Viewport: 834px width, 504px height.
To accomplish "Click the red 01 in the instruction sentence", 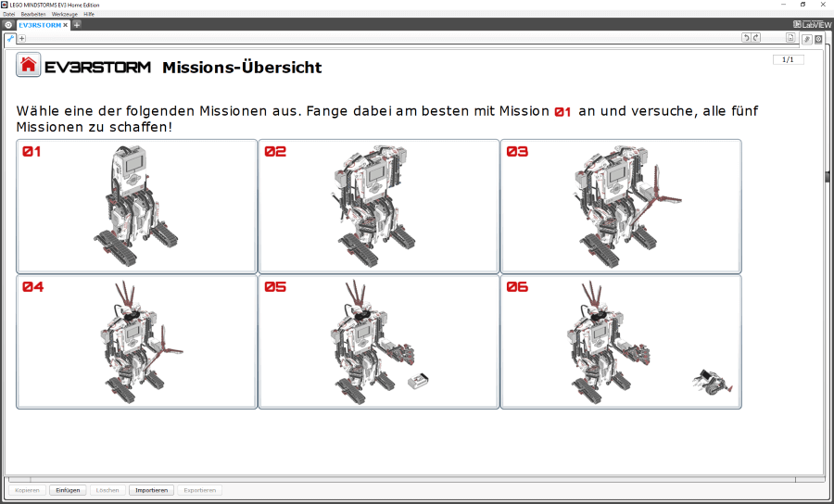I will 562,112.
